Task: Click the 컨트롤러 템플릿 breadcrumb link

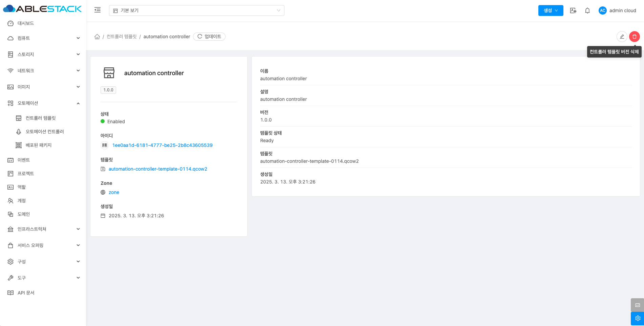Action: coord(122,37)
